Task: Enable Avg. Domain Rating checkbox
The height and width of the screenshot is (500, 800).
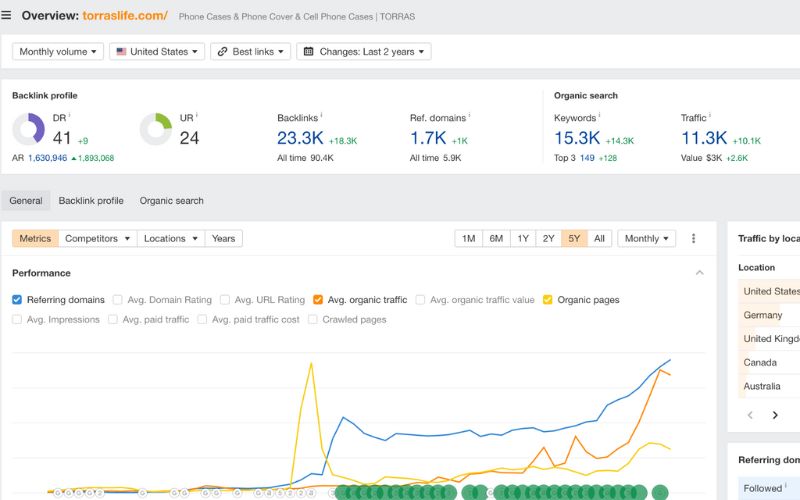Action: point(117,299)
